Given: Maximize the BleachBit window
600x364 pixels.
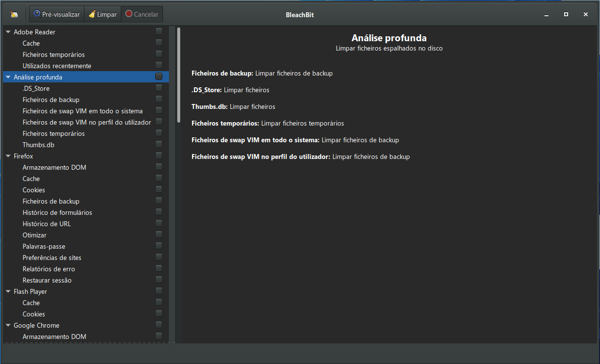Looking at the screenshot, I should click(x=566, y=15).
